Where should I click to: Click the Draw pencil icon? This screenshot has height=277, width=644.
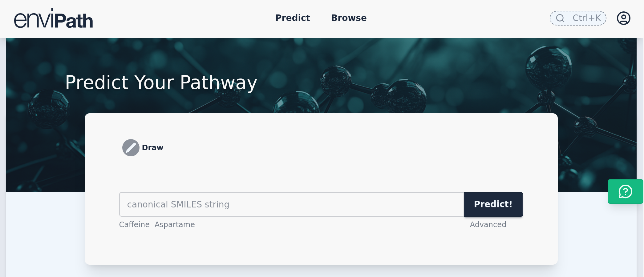(131, 148)
